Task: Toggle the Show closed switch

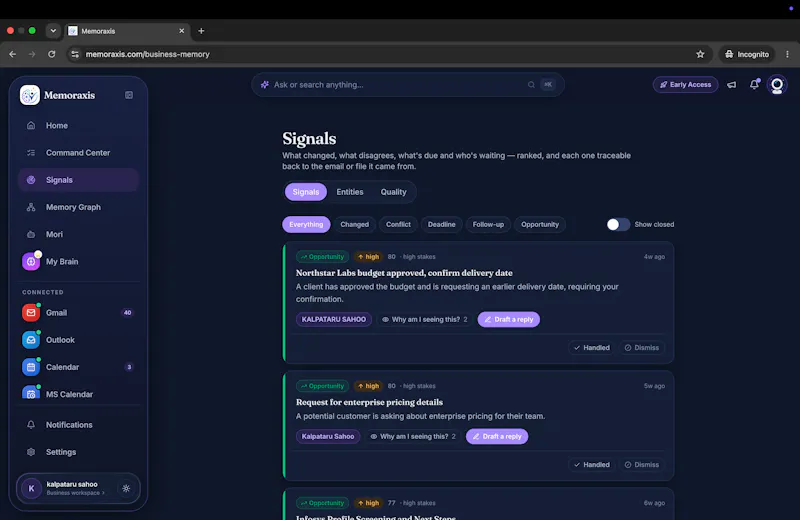Action: click(618, 225)
